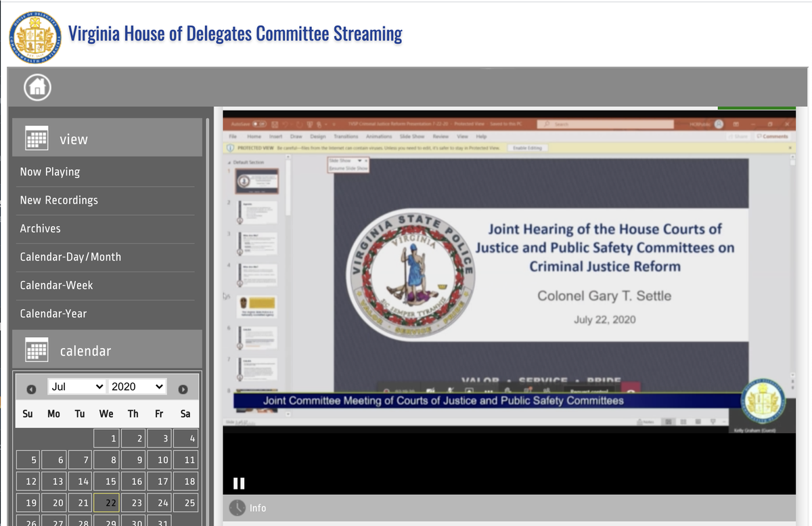Toggle AutoSave in PowerPoint title bar
Viewport: 812px width, 526px height.
[259, 125]
